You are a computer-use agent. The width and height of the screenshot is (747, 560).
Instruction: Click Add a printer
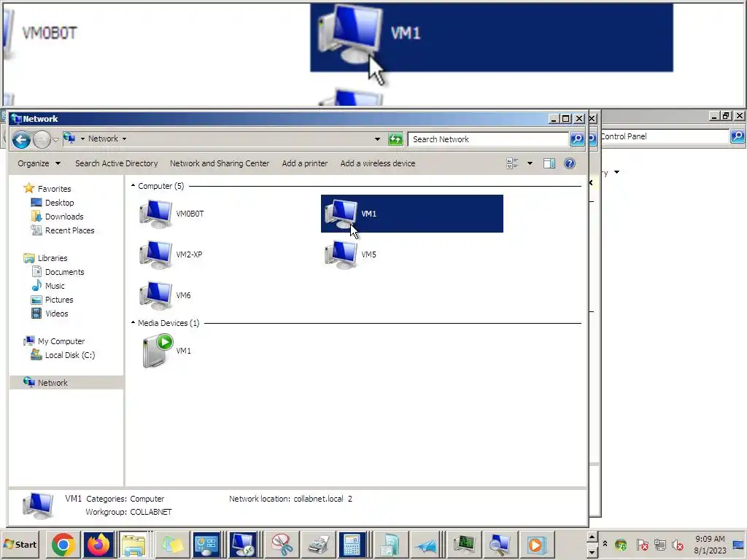pyautogui.click(x=305, y=163)
